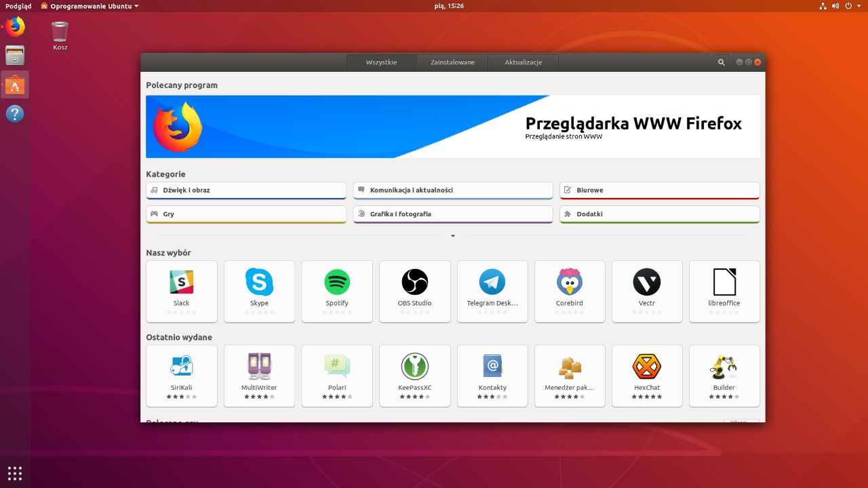Switch to the Zainstalowane tab

click(452, 62)
